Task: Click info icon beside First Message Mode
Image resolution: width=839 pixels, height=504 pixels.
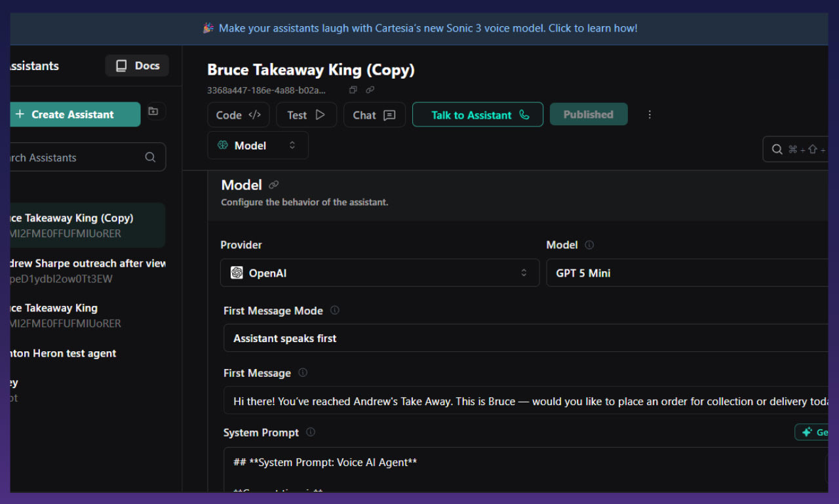Action: (335, 310)
